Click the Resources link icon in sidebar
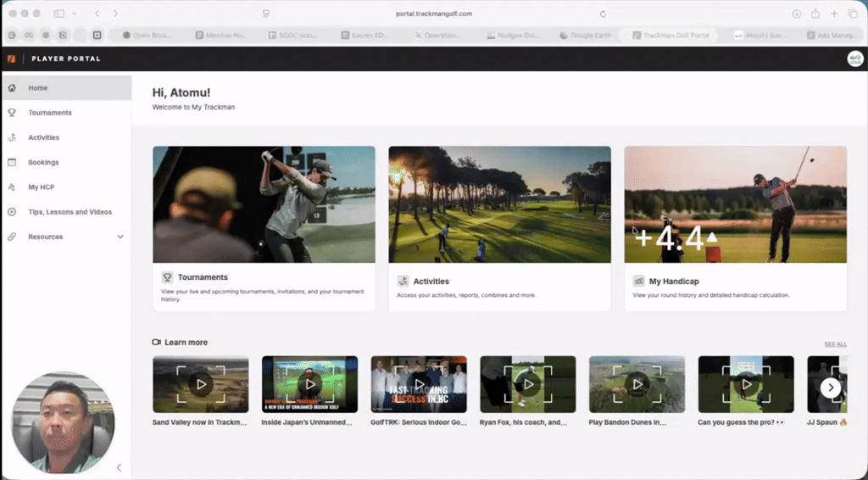Image resolution: width=868 pixels, height=480 pixels. [x=12, y=237]
